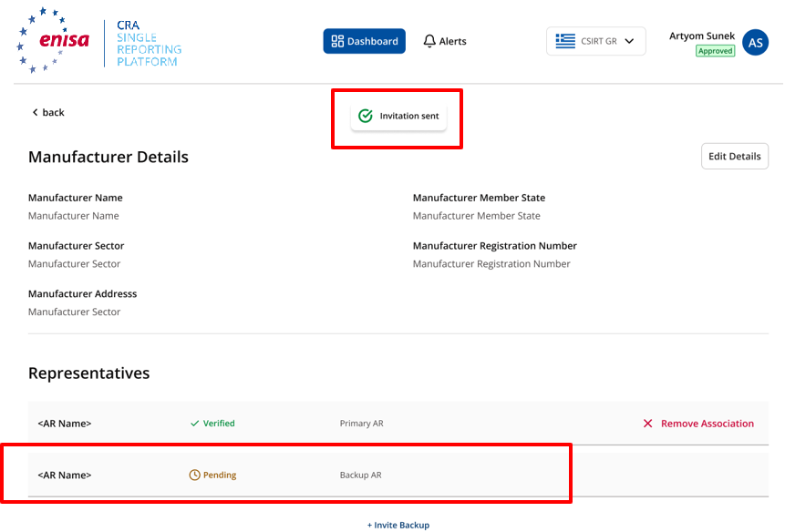Click the Artyom Sunek username
This screenshot has height=532, width=785.
pos(702,36)
